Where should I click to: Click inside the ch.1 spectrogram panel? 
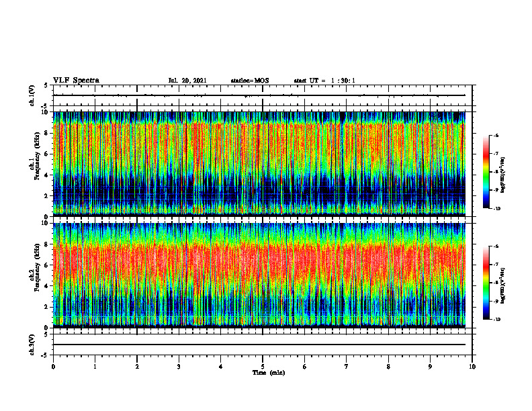(x=259, y=164)
